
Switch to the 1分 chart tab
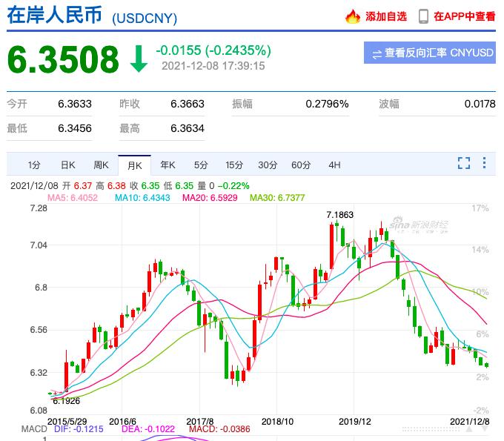coord(34,165)
